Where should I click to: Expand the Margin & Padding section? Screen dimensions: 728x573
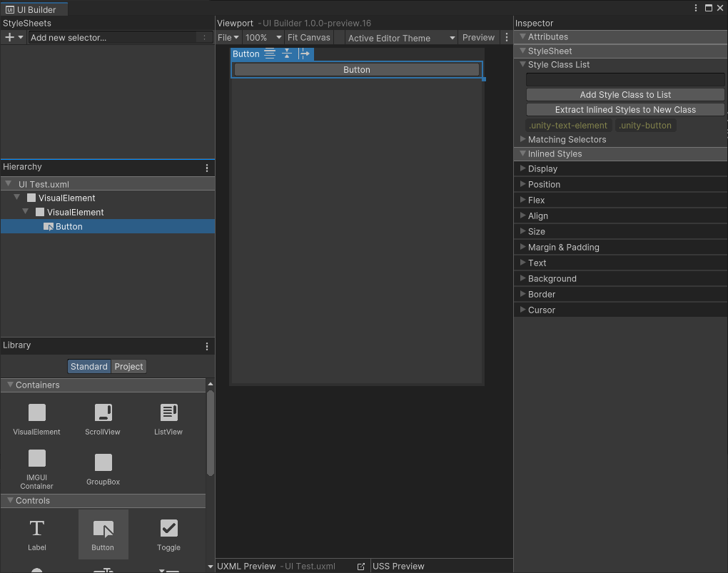coord(563,247)
